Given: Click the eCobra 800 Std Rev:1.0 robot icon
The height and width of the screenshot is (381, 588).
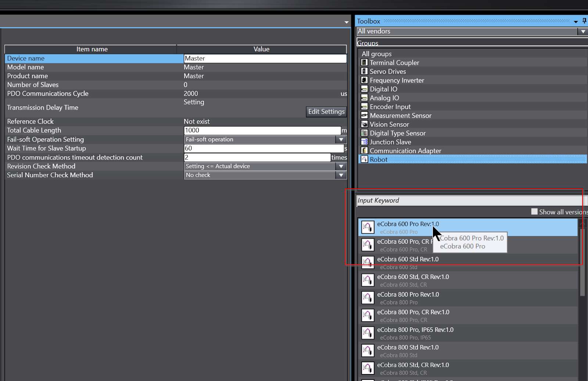Looking at the screenshot, I should 367,351.
